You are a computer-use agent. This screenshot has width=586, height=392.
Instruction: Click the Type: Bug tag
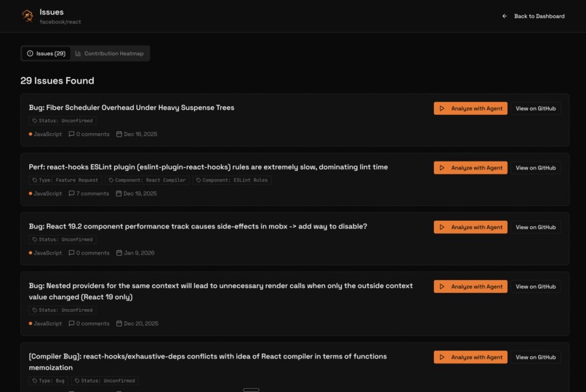[x=49, y=381]
